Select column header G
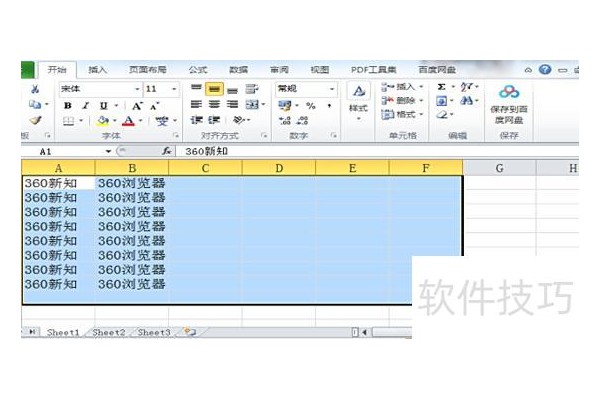 tap(499, 168)
